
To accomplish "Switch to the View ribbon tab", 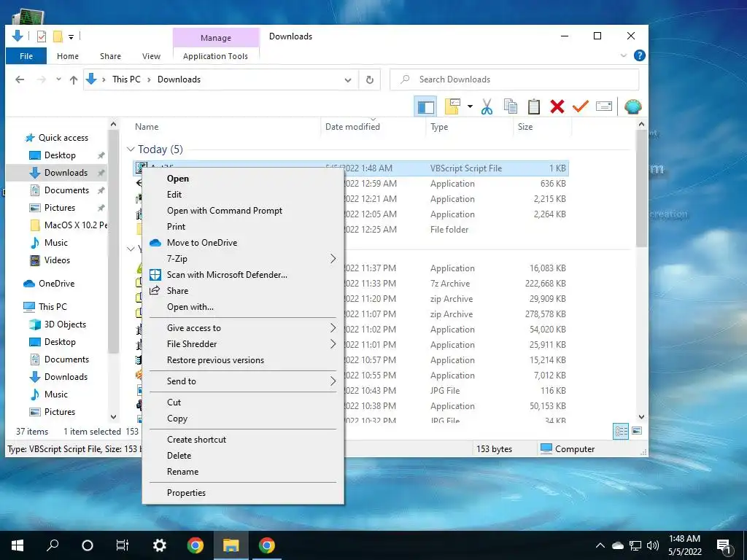I will (x=151, y=56).
